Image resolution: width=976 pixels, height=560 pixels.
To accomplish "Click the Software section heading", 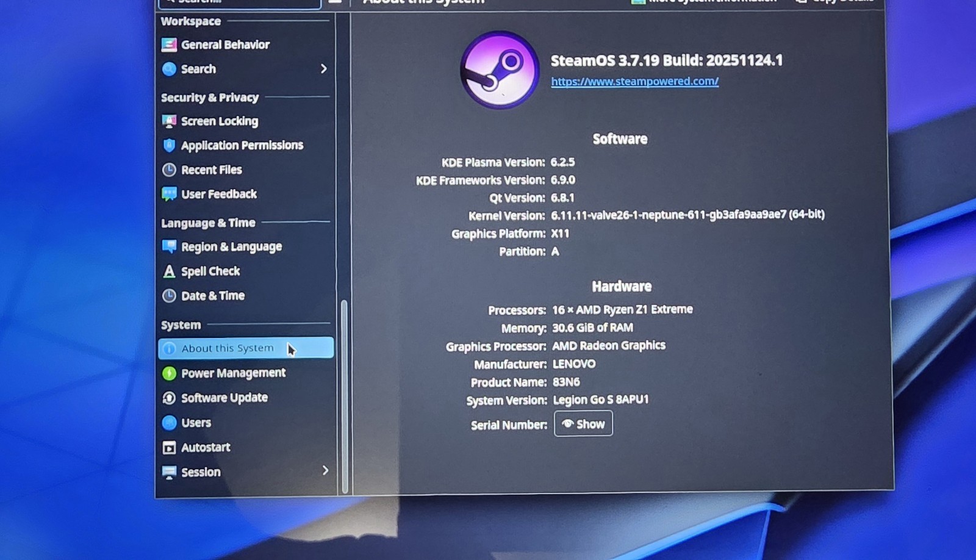I will click(620, 139).
